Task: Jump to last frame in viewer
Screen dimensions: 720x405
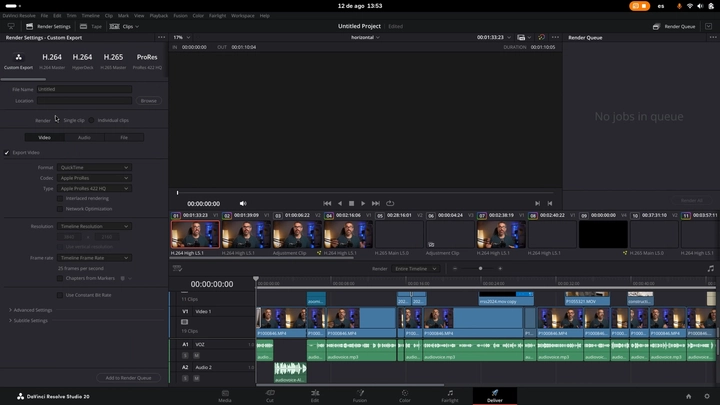Action: 376,203
